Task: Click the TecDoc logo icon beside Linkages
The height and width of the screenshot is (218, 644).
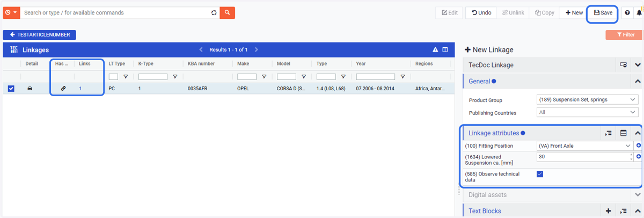Action: [x=14, y=49]
